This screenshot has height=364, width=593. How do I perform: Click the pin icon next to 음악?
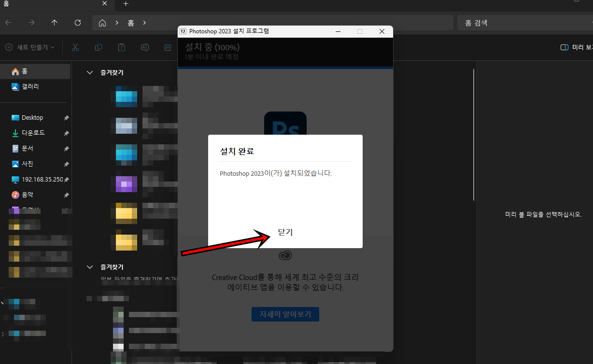click(66, 195)
